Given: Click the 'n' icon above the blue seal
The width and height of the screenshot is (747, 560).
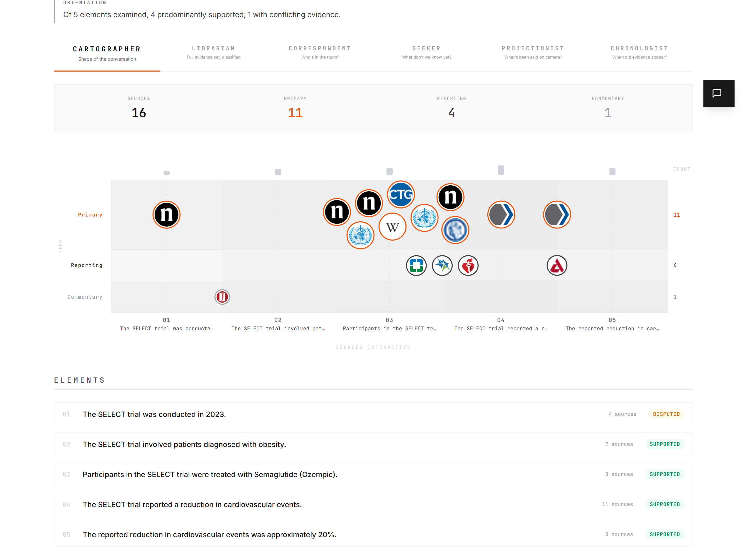Looking at the screenshot, I should click(x=450, y=197).
